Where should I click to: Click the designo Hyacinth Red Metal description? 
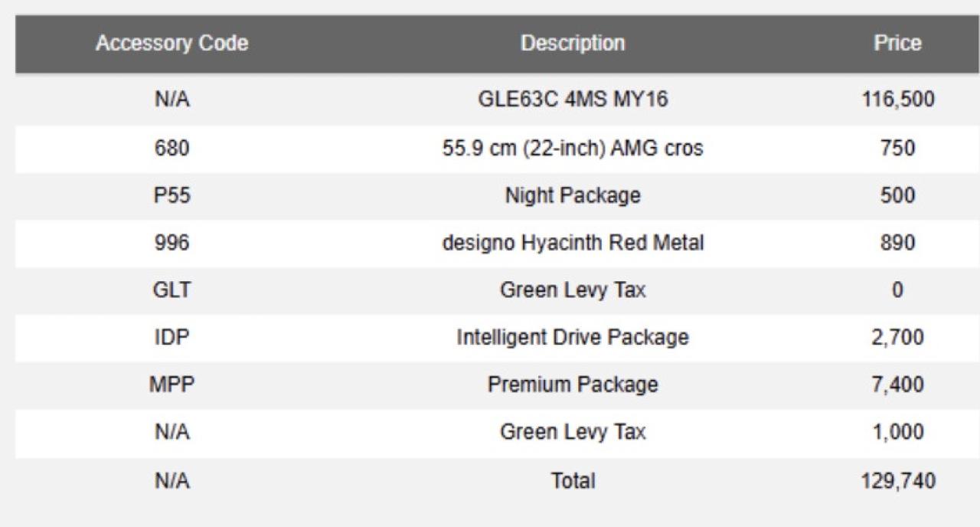coord(573,243)
